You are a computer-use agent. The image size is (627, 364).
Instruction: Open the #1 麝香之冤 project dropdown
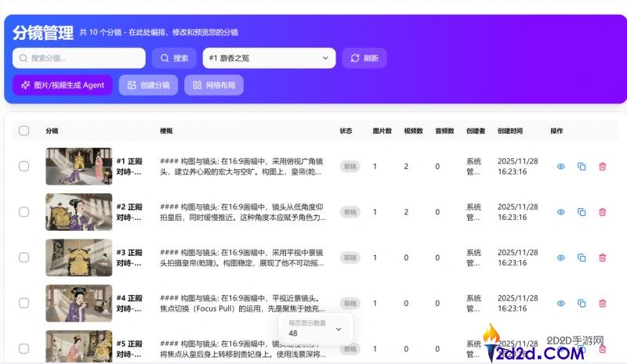[269, 59]
